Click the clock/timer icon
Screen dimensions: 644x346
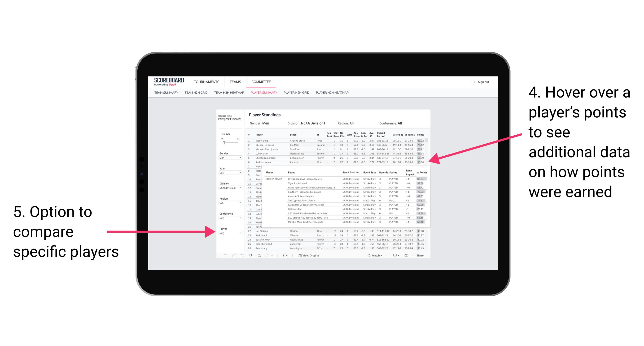[x=285, y=255]
